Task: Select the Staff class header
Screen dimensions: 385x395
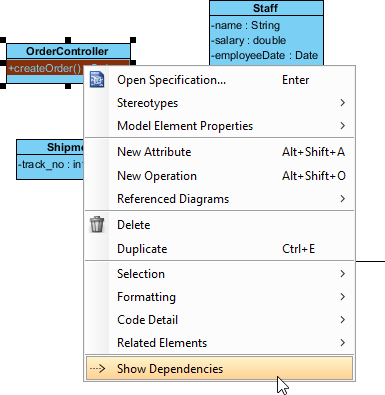Action: [x=266, y=8]
